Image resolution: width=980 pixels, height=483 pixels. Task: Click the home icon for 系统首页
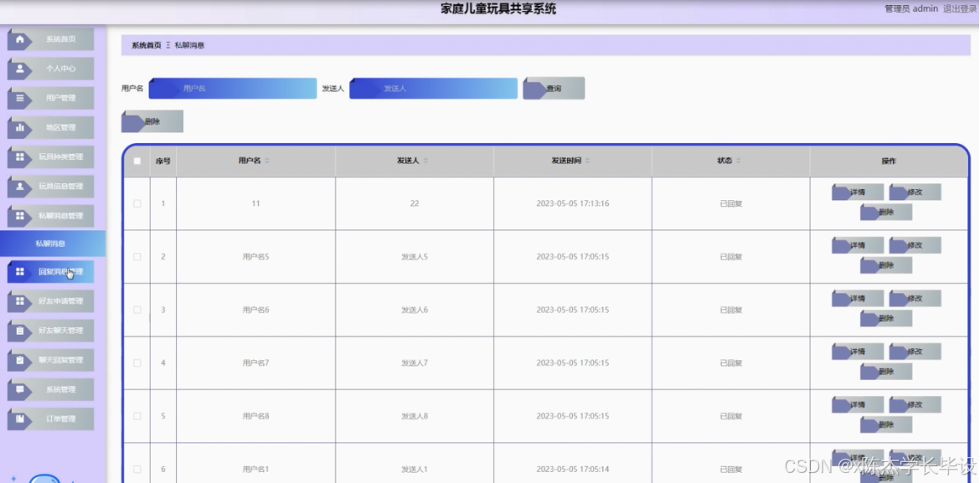(x=20, y=39)
